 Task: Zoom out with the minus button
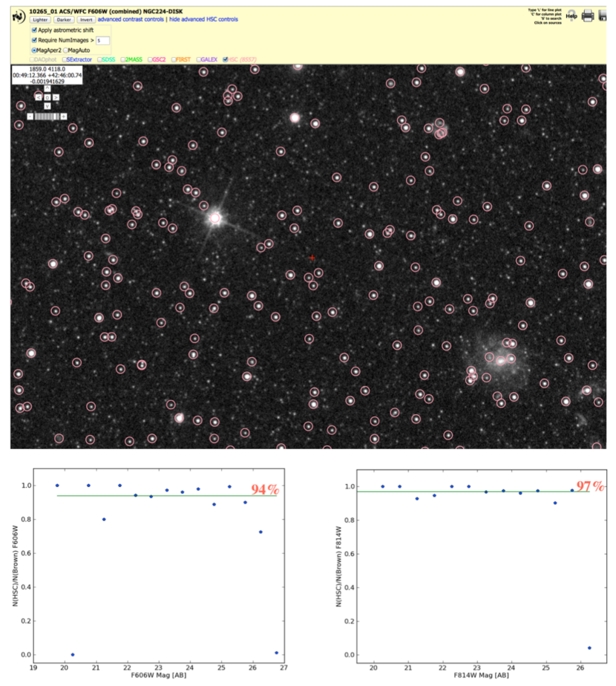[30, 116]
